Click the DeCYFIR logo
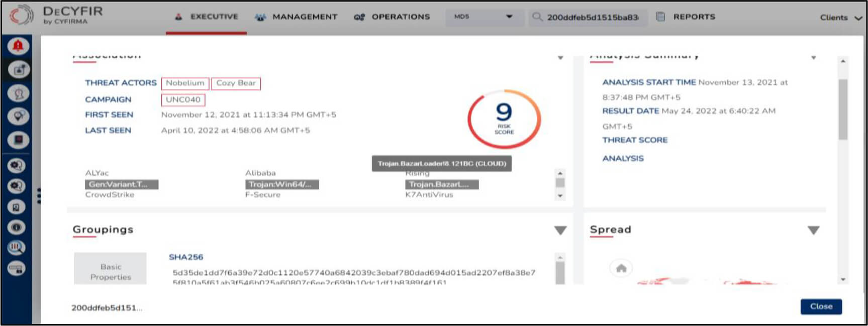Viewport: 868px width, 326px height. (x=56, y=15)
